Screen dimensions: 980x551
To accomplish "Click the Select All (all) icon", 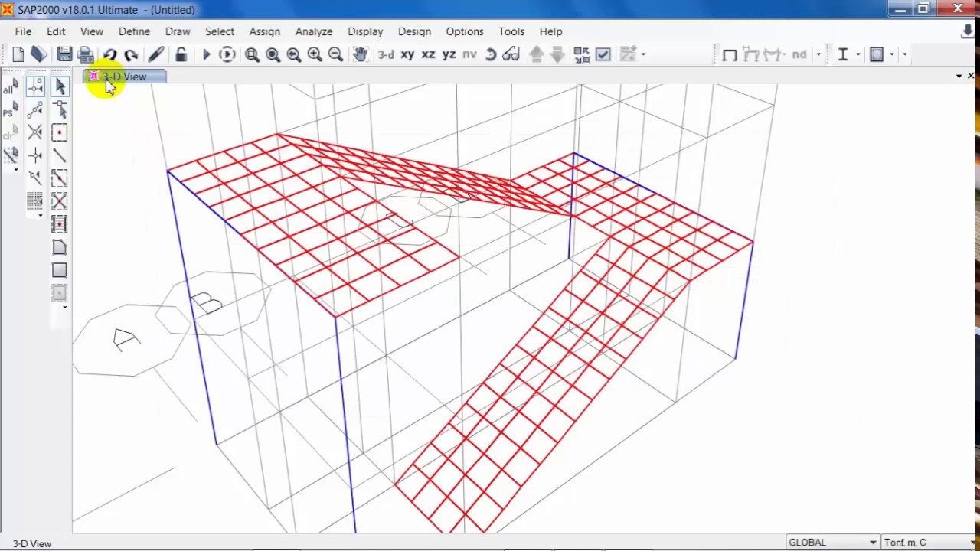I will (11, 86).
